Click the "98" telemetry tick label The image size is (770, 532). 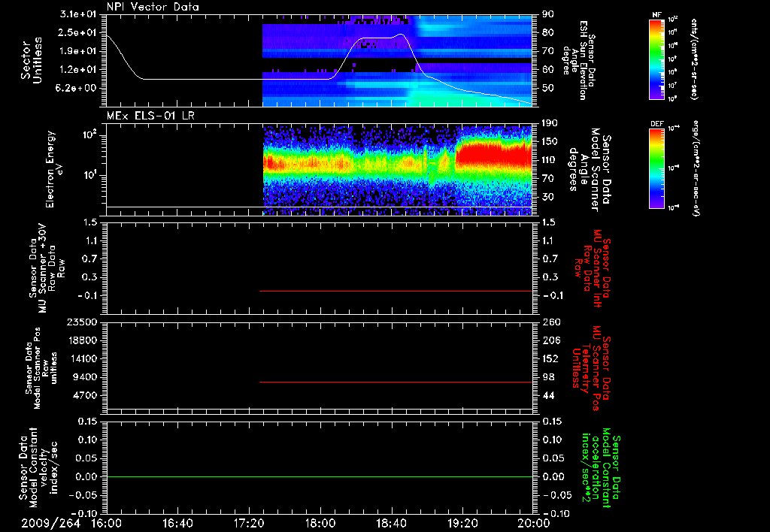(x=547, y=377)
